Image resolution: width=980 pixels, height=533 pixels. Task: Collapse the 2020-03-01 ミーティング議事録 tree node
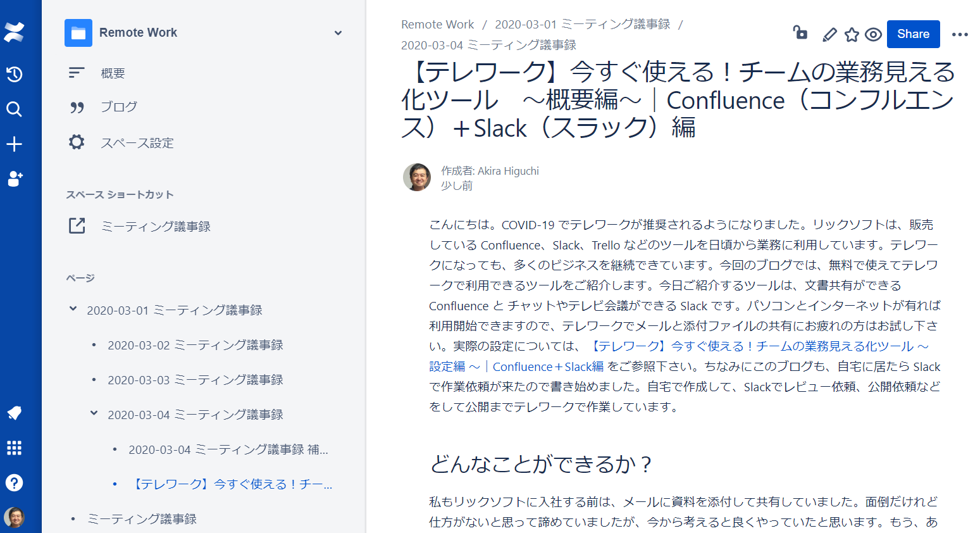tap(73, 310)
